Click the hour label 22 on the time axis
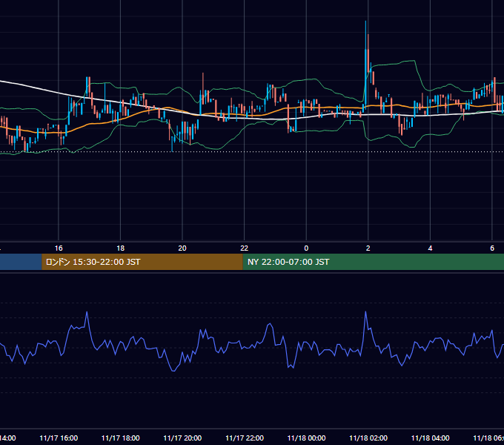Screen dimensions: 504x445 (x=245, y=248)
